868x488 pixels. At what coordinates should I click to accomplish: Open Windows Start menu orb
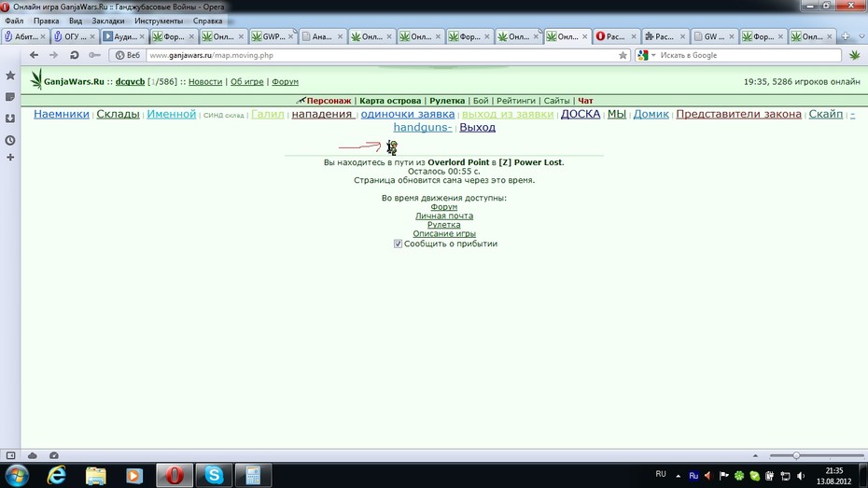tap(17, 475)
